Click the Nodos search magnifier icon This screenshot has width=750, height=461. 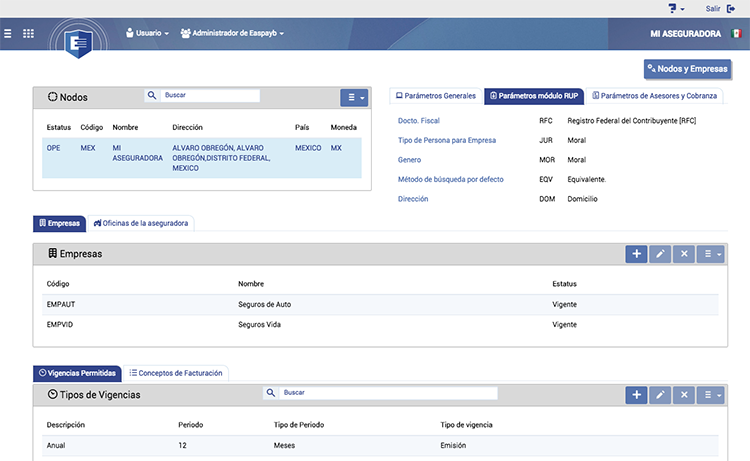[152, 95]
